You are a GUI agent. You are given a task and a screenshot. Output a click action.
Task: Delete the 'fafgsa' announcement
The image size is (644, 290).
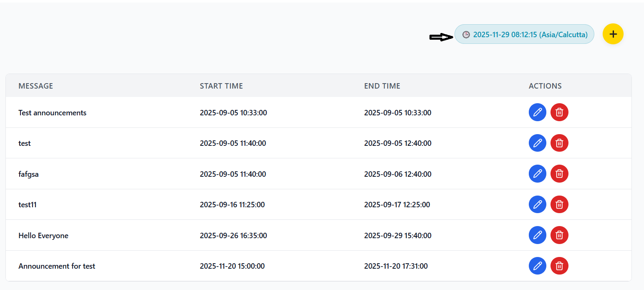[559, 174]
